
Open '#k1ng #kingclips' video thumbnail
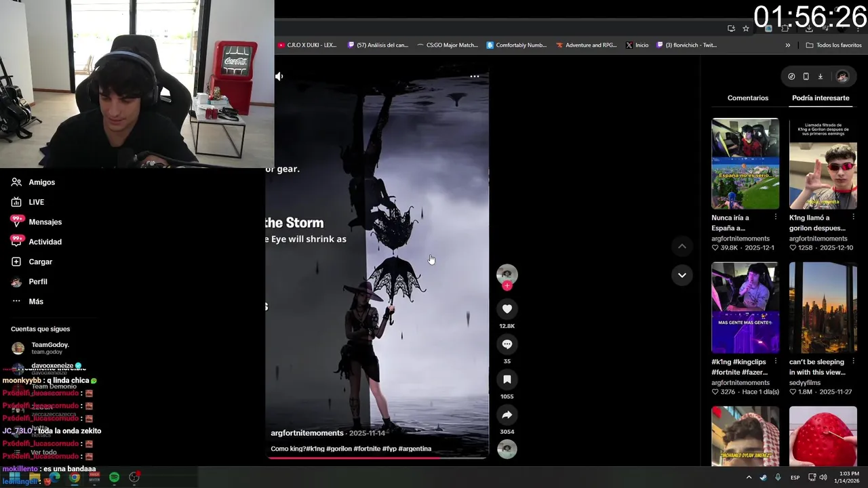coord(745,308)
